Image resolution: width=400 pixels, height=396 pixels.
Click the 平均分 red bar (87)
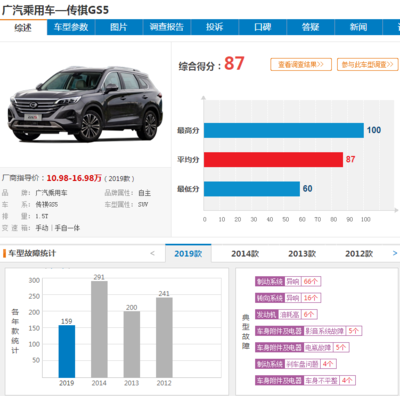(273, 160)
